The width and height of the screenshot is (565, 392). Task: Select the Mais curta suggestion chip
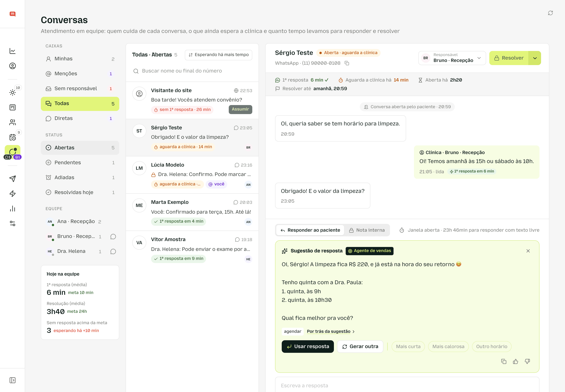408,347
